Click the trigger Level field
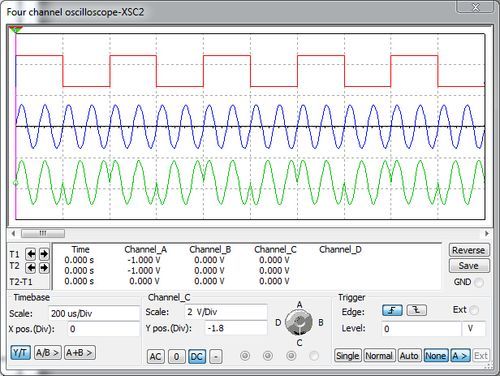The height and width of the screenshot is (376, 500). (421, 329)
